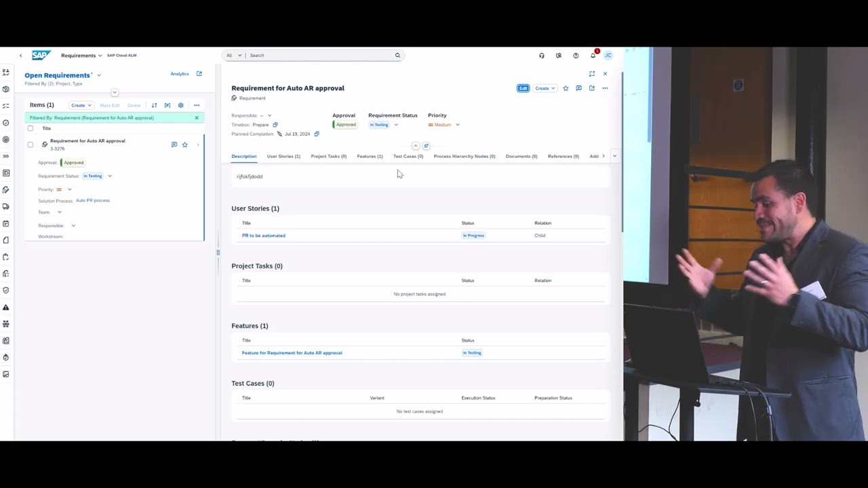Switch to the User Stories (1) tab
Image resolution: width=868 pixels, height=488 pixels.
(283, 157)
